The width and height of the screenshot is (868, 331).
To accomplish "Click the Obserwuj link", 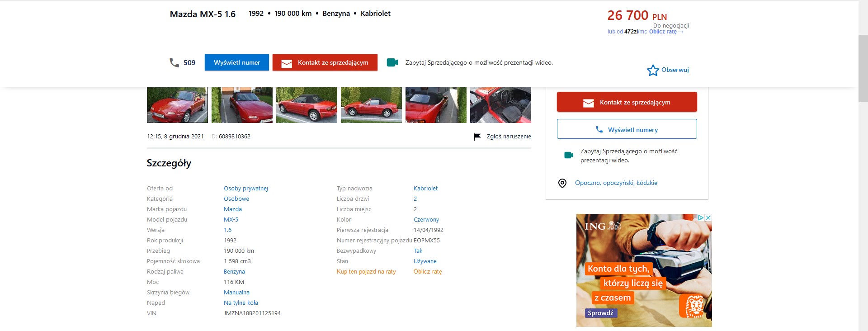I will (675, 70).
